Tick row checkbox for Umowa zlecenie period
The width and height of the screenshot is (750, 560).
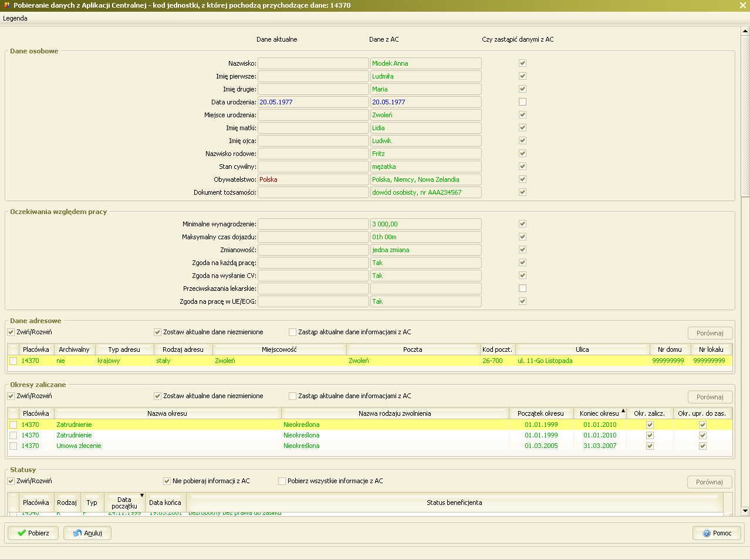click(13, 446)
